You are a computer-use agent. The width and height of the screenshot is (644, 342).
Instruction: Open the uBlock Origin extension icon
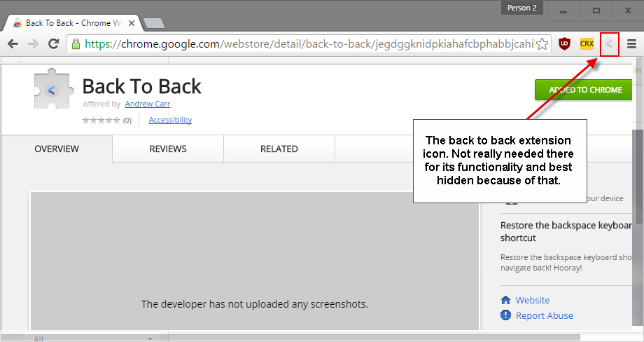(x=565, y=43)
